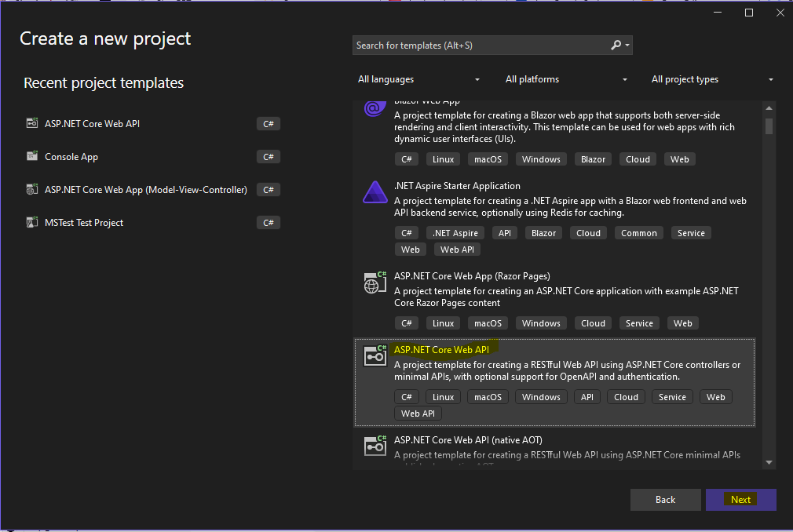This screenshot has width=793, height=532.
Task: Open the All project types filter dropdown
Action: click(712, 79)
